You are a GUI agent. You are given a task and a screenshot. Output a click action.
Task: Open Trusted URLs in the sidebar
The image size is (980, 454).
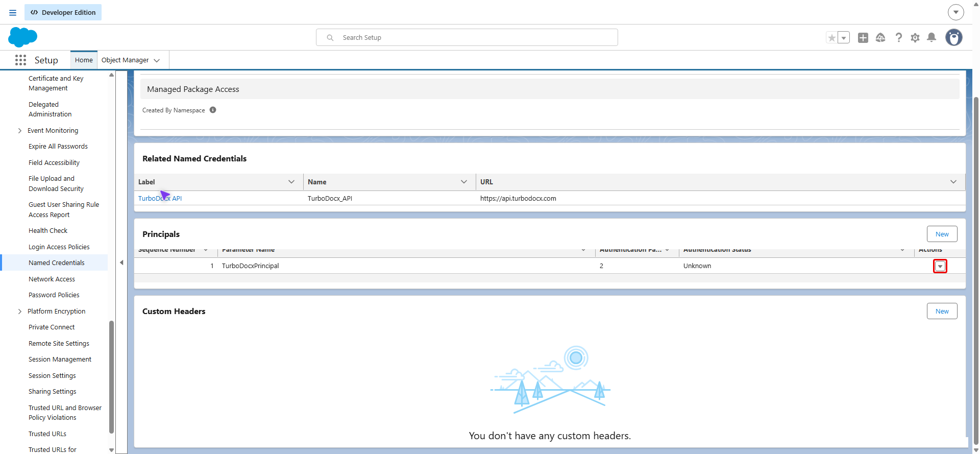point(47,434)
